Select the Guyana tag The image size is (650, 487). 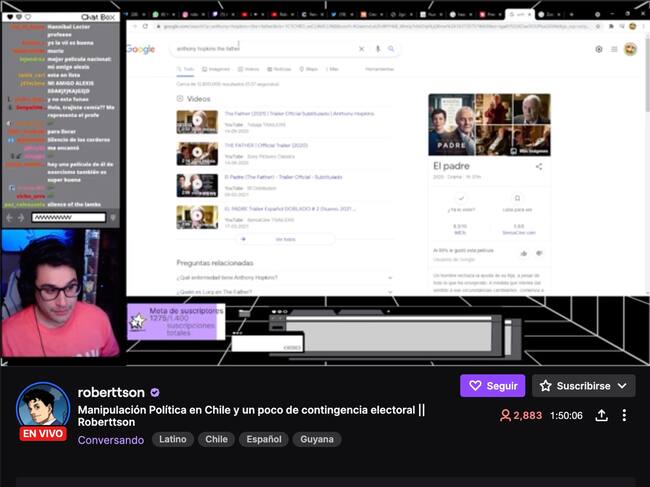(x=317, y=439)
